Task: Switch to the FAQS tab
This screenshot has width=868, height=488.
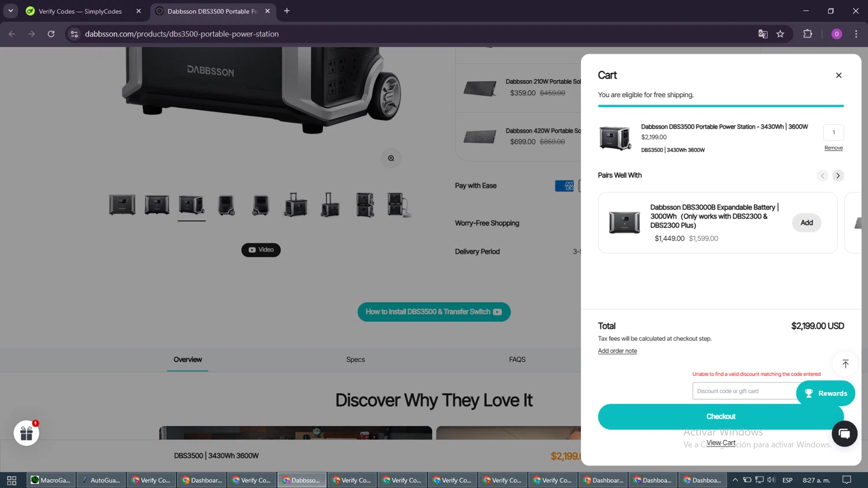Action: point(517,360)
